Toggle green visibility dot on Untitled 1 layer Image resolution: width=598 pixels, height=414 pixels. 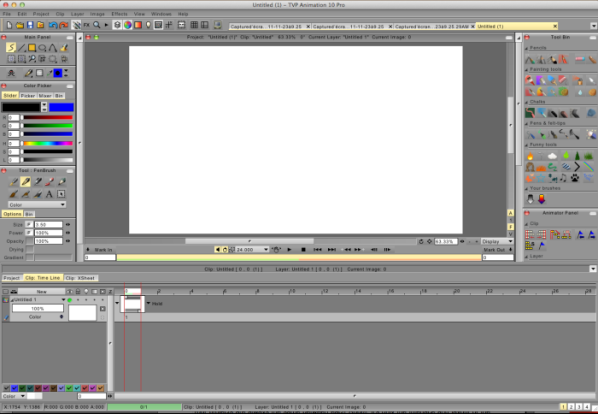pos(70,300)
